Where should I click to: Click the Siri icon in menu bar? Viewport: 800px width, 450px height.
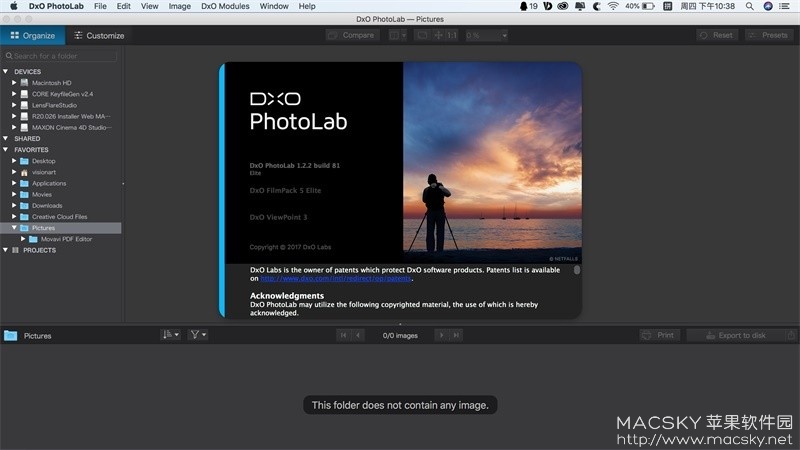[768, 6]
